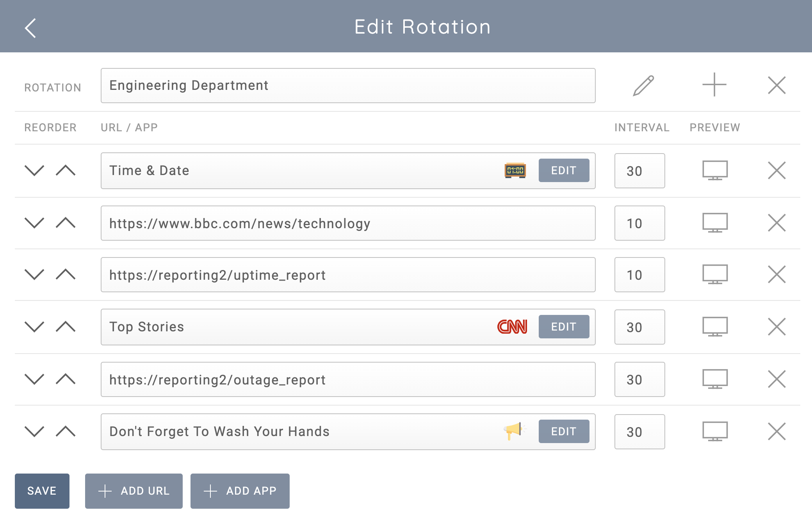Move Time & Date down
The image size is (812, 522).
34,170
